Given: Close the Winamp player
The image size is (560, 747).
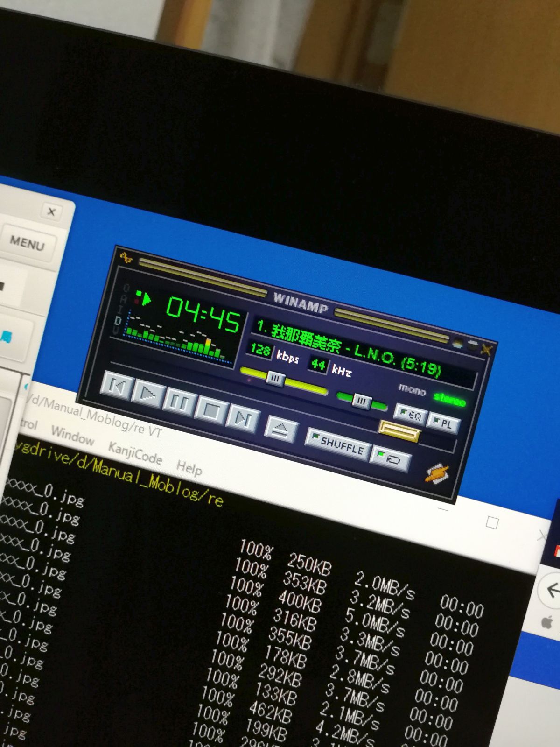Looking at the screenshot, I should coord(486,349).
